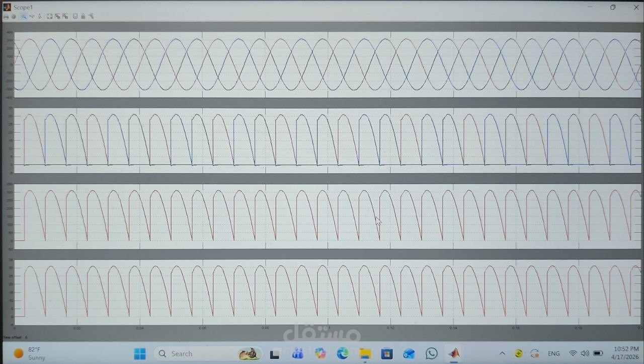Click the yellow tray icon beside the chevron

(x=519, y=353)
